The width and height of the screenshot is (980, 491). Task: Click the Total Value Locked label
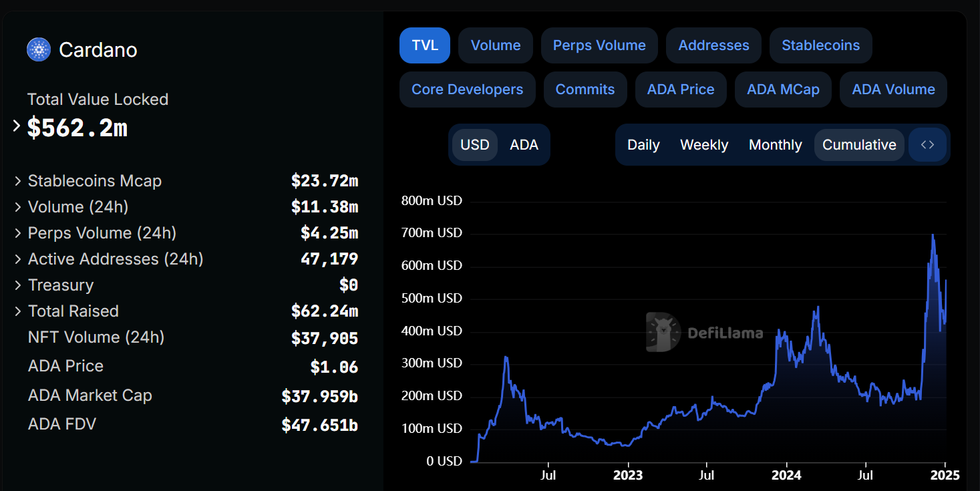[x=98, y=100]
